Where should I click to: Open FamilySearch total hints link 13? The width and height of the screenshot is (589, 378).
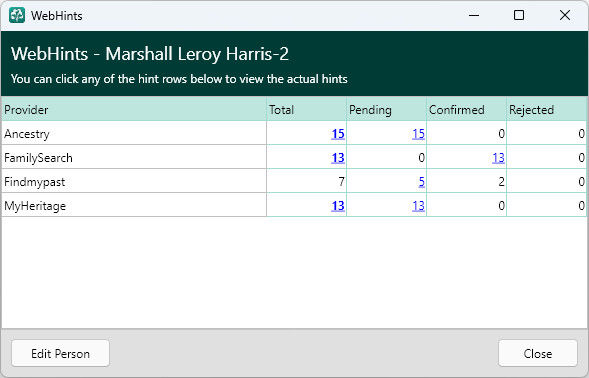coord(338,158)
